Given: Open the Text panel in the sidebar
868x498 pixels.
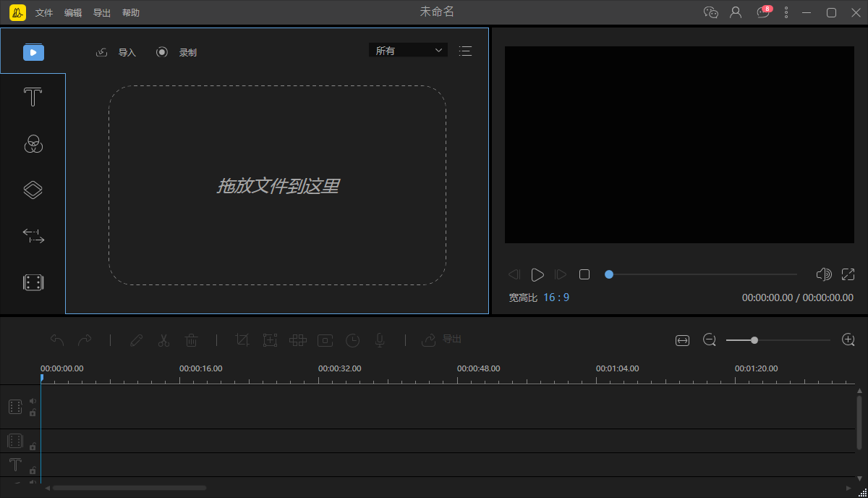Looking at the screenshot, I should [33, 97].
